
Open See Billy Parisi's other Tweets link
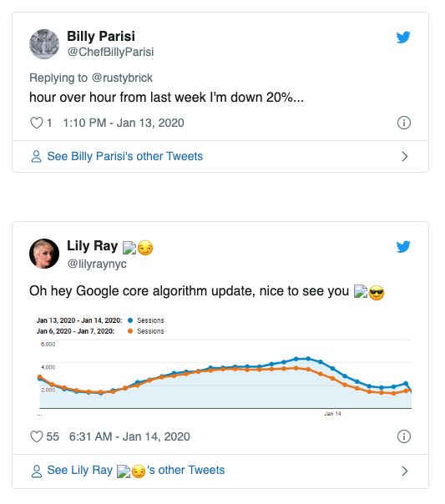click(125, 156)
